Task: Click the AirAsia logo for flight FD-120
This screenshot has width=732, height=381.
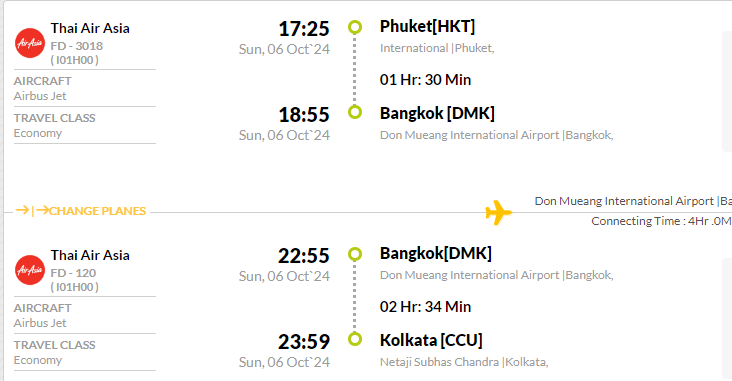Action: pyautogui.click(x=30, y=270)
